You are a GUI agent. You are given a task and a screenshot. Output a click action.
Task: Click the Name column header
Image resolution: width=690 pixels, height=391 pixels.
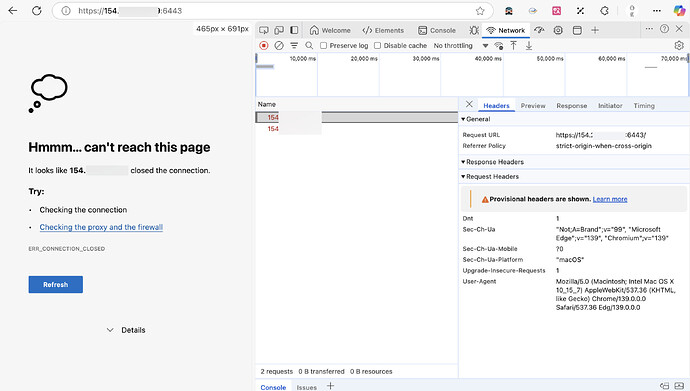click(267, 104)
